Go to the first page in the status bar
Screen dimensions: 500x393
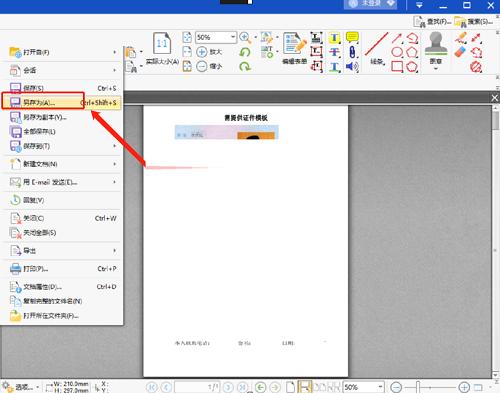coord(152,387)
